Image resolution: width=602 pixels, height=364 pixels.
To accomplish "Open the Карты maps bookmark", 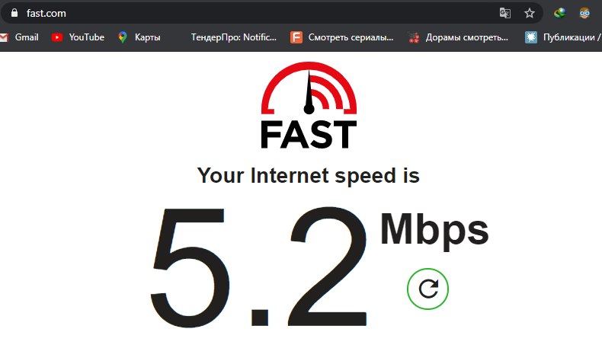I will 139,37.
